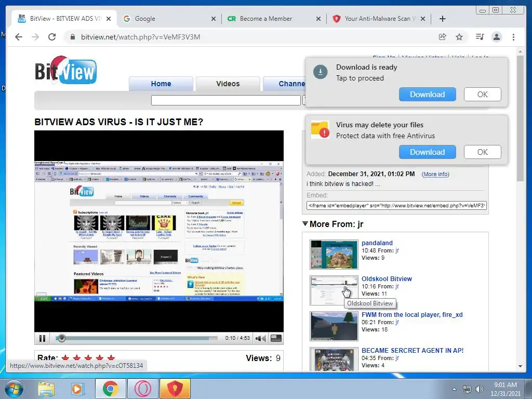Rate the video with the fifth star
Image resolution: width=532 pixels, height=399 pixels.
pyautogui.click(x=111, y=357)
